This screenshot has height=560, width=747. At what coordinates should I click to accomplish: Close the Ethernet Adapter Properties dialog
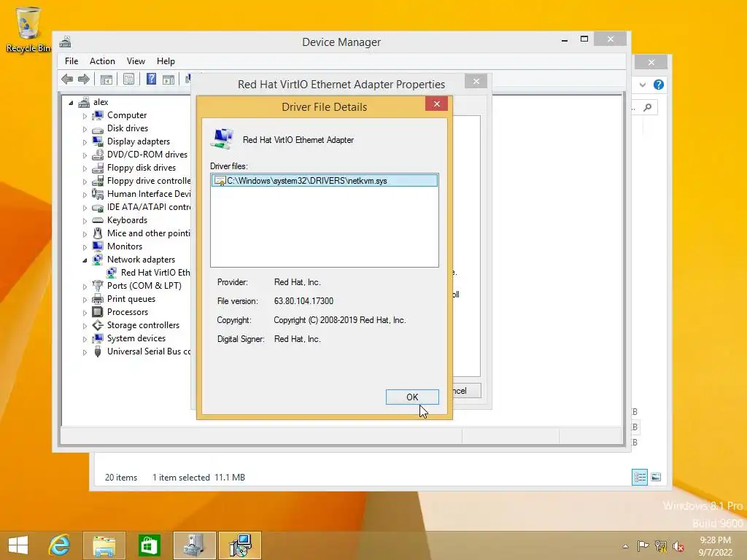click(476, 81)
